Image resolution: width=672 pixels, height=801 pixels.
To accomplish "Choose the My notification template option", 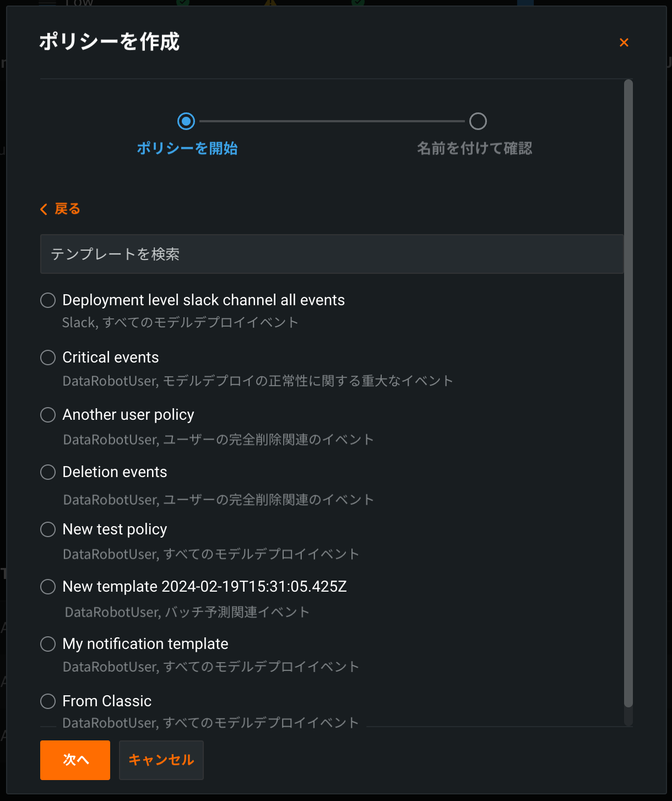I will [48, 644].
